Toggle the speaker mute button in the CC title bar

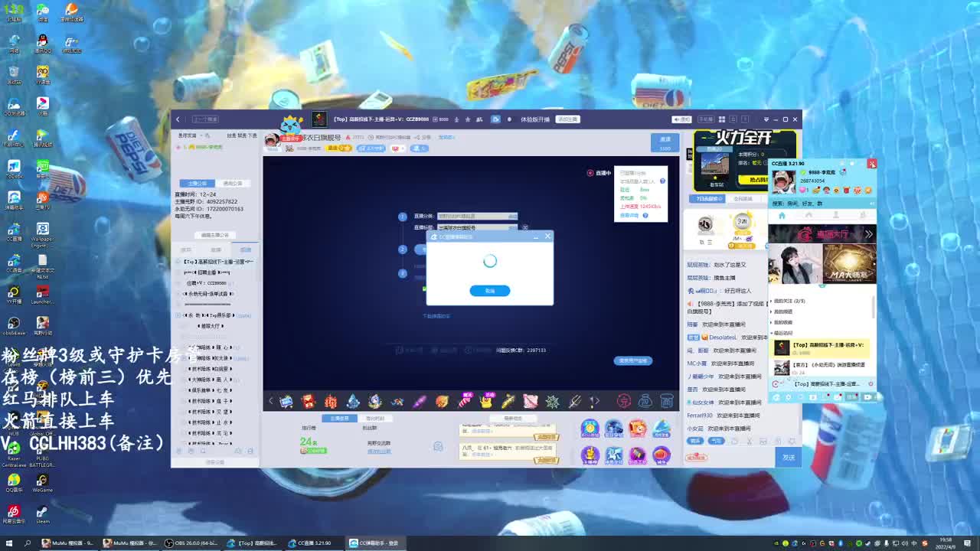click(x=680, y=119)
